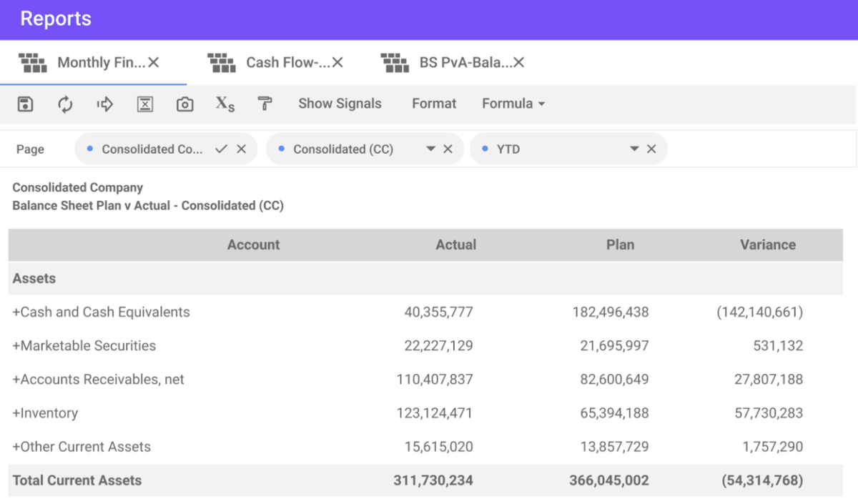Expand the Inventory account row
858x504 pixels.
(16, 413)
